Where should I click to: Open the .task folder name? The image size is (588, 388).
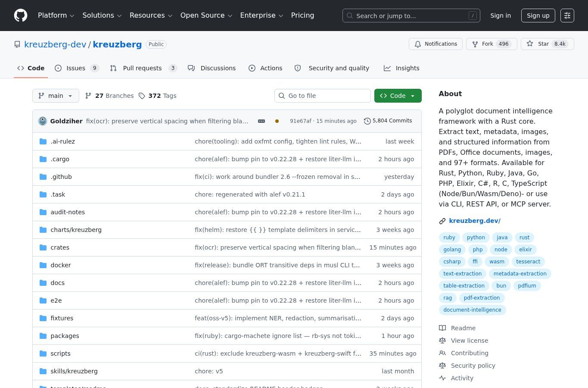tap(58, 194)
